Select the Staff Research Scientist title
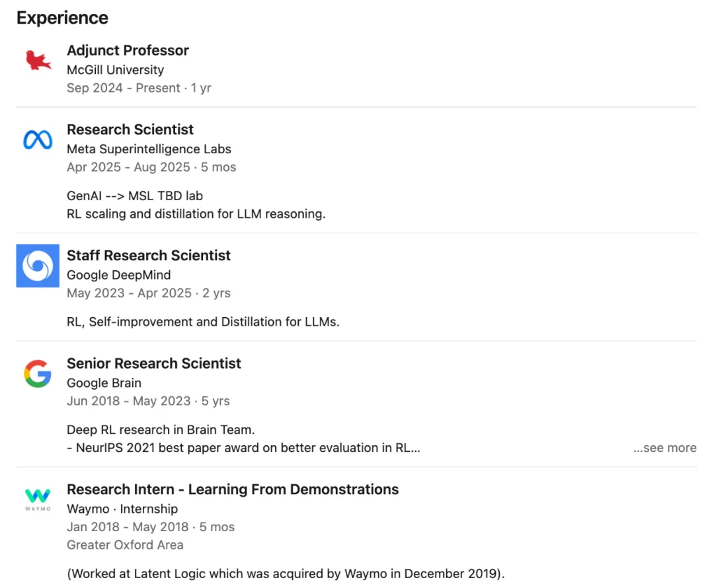714x588 pixels. coord(149,256)
